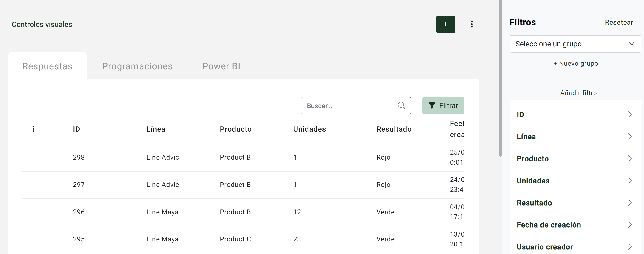Click the Resetear link
This screenshot has width=644, height=254.
pyautogui.click(x=619, y=22)
